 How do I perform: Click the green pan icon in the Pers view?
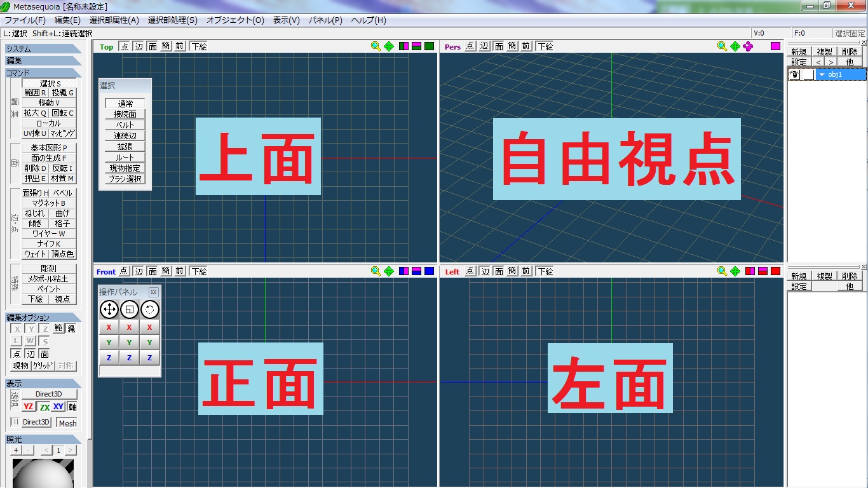(735, 46)
